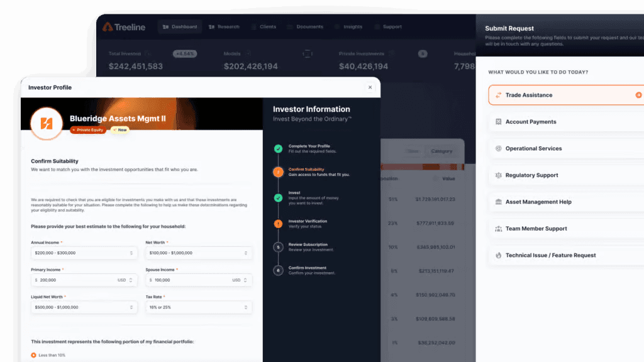Click the round badge next to Private Investments
This screenshot has height=362, width=644.
point(423,54)
